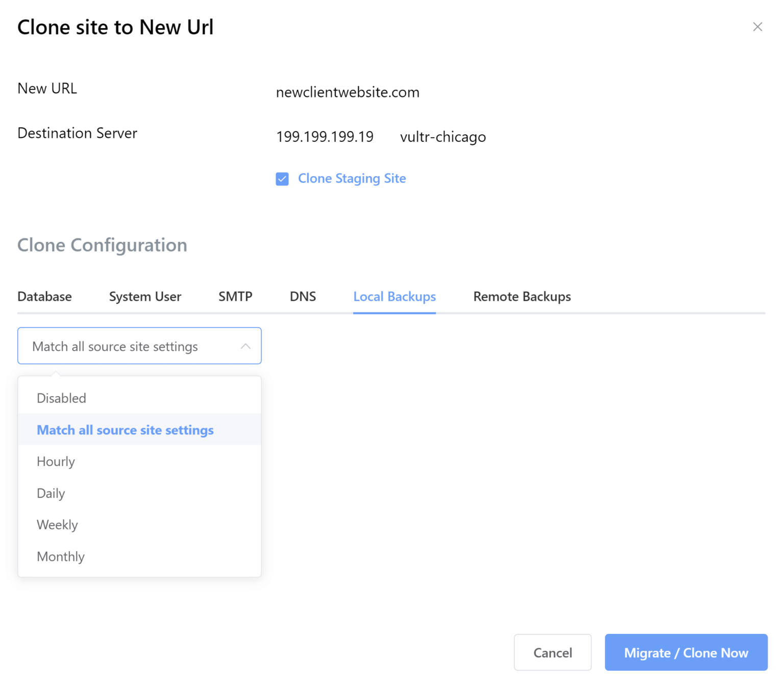Screen dimensions: 784x686
Task: Switch to the Database tab
Action: 44,297
